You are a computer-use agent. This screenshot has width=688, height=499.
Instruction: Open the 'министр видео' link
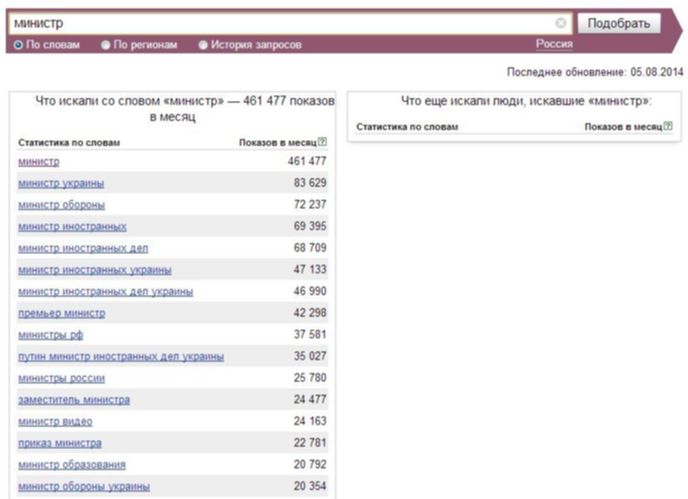(x=55, y=422)
